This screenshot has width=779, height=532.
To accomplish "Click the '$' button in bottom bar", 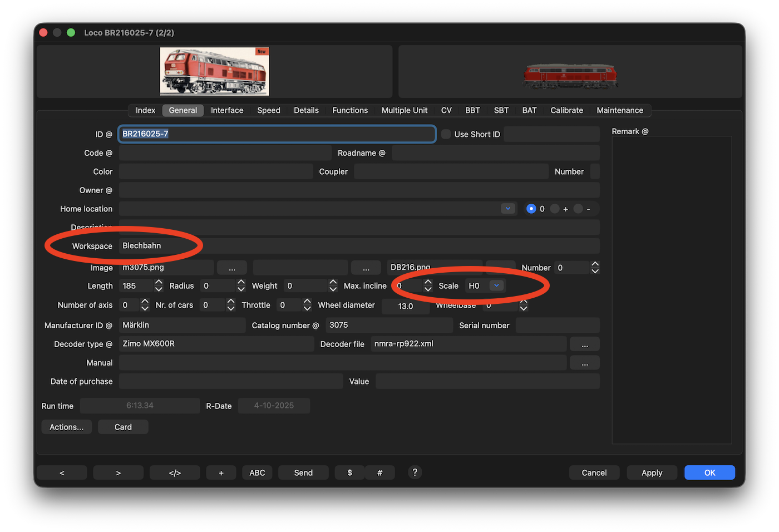I will pos(349,472).
